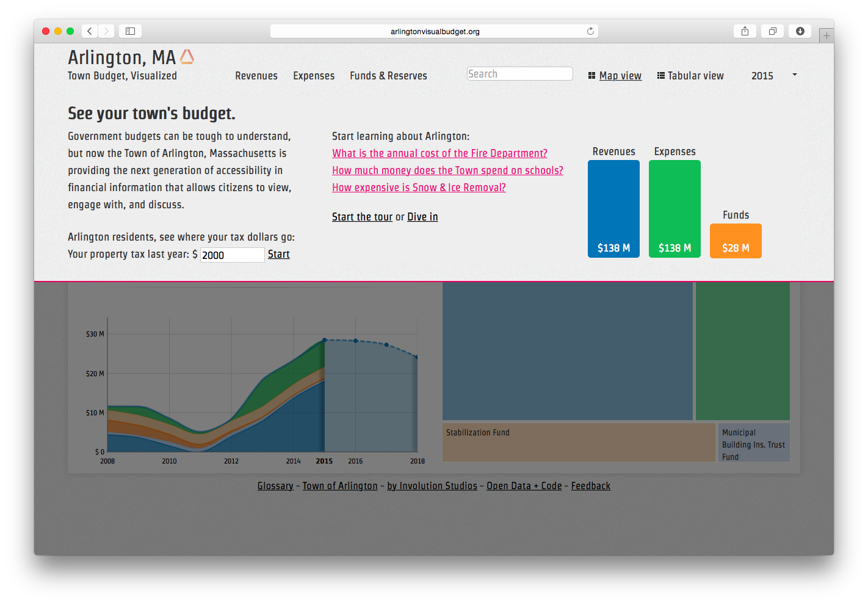Go back with Safari's back arrow

click(90, 31)
